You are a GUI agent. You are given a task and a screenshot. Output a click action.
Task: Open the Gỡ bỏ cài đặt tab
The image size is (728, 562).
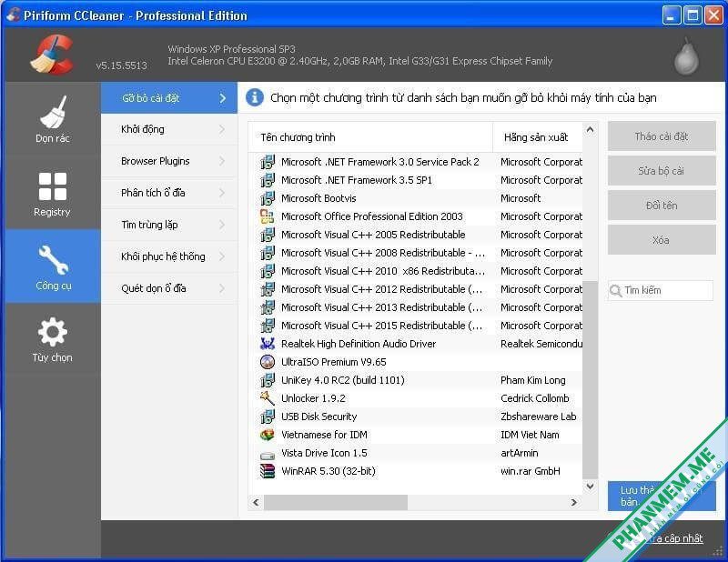[169, 98]
